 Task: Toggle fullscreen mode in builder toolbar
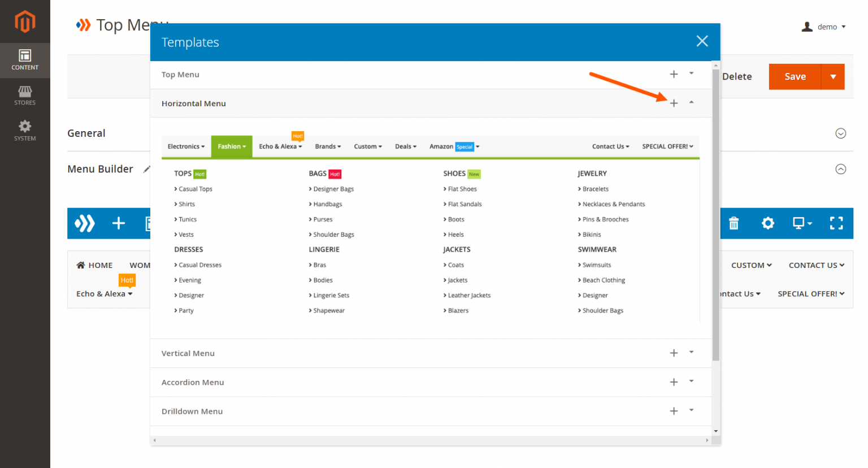click(836, 223)
